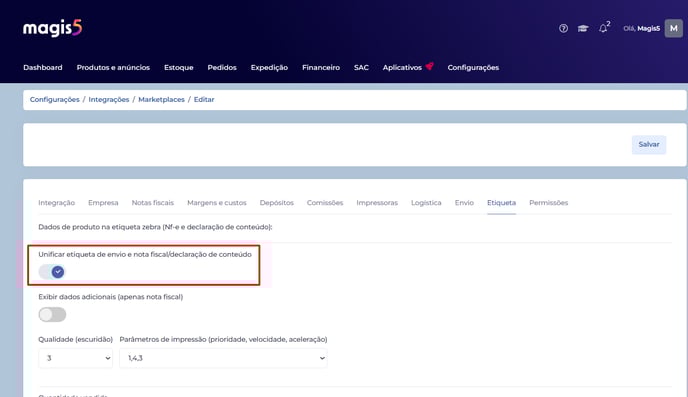Screen dimensions: 688x397
Task: Click the M user avatar
Action: [674, 29]
